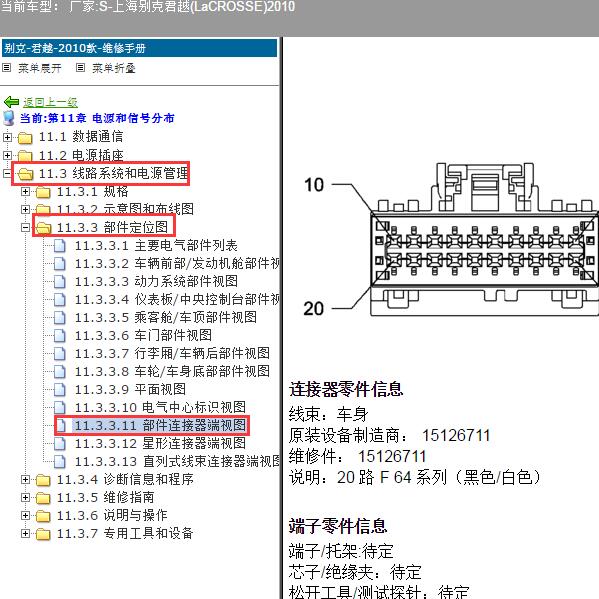Select 11.3.1 规格 tree item
Image resolution: width=599 pixels, height=599 pixels.
(93, 191)
